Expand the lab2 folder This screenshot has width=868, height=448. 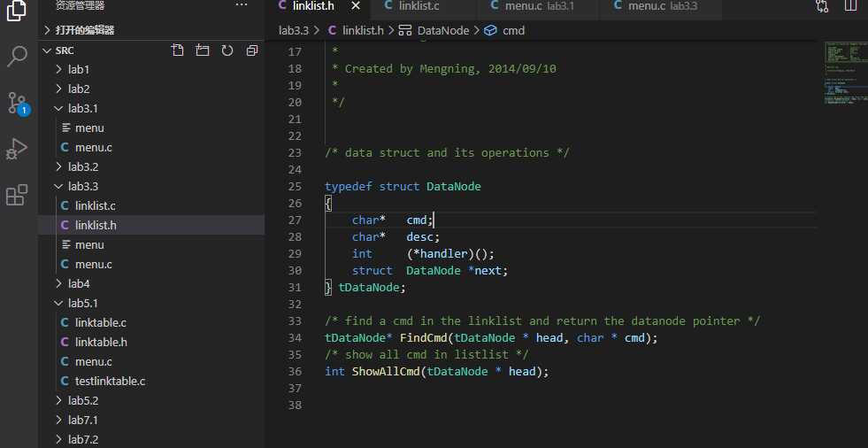coord(151,89)
